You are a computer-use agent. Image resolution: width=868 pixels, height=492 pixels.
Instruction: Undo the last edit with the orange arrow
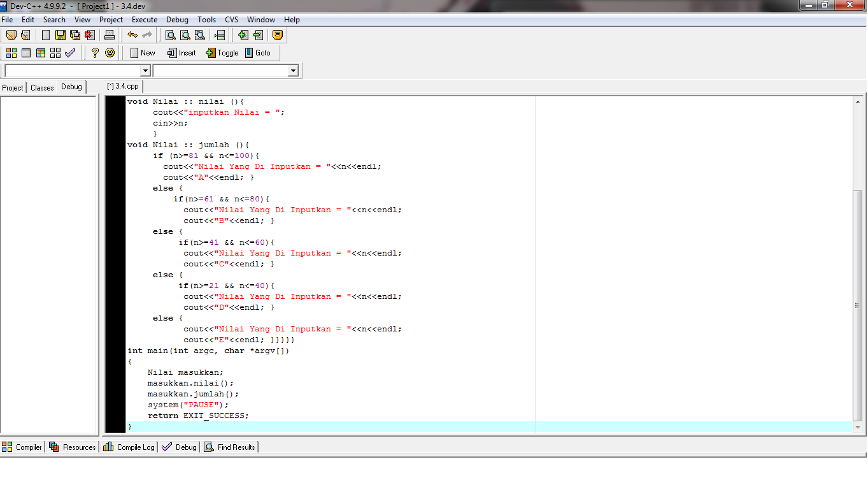coord(132,35)
